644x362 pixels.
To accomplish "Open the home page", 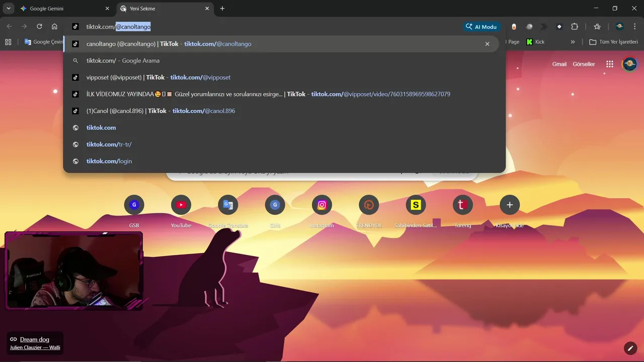I will coord(54,27).
